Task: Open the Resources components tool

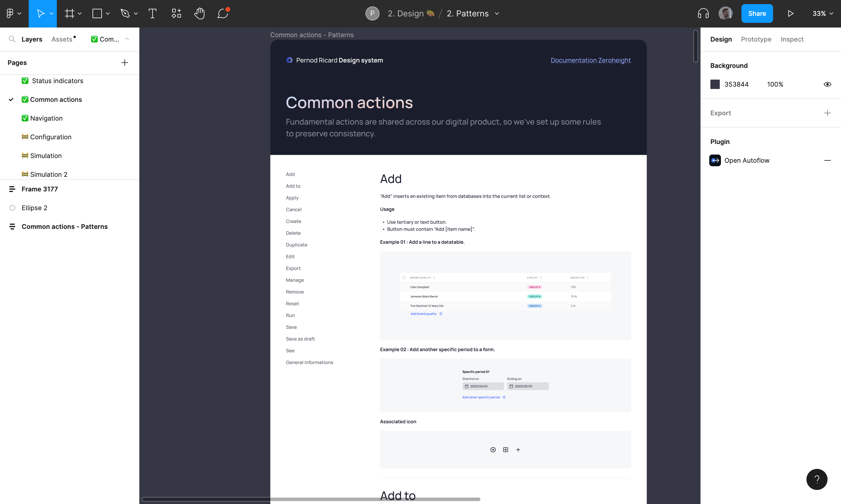Action: tap(176, 13)
